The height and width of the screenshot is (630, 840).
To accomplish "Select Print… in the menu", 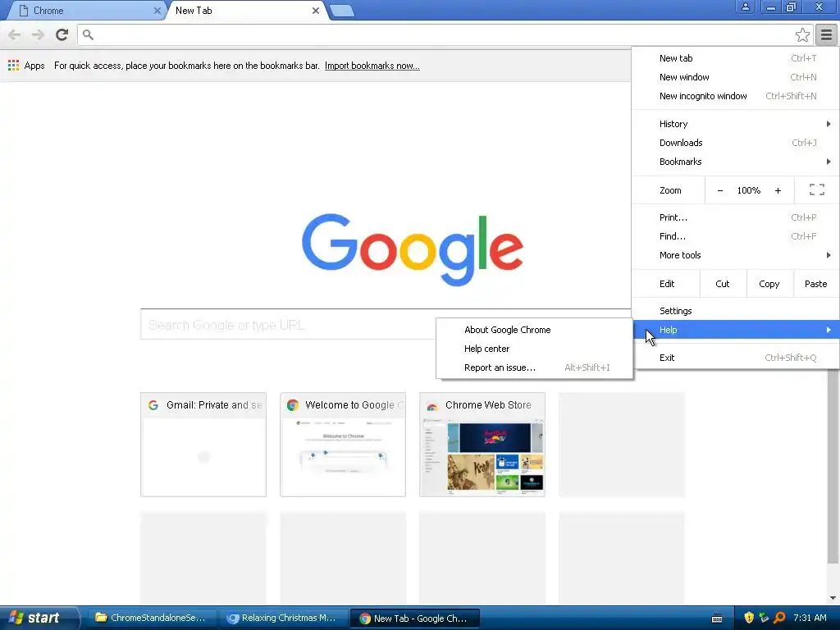I will [735, 217].
